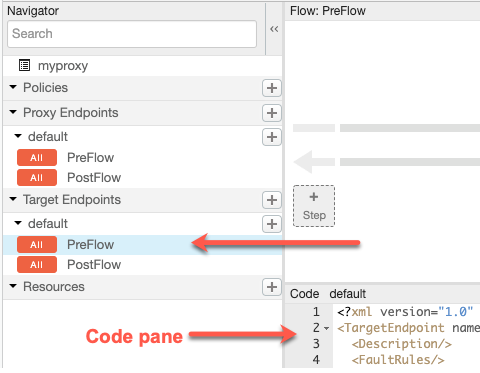Viewport: 480px width, 373px height.
Task: Collapse the Proxy Endpoints section triangle
Action: point(13,112)
